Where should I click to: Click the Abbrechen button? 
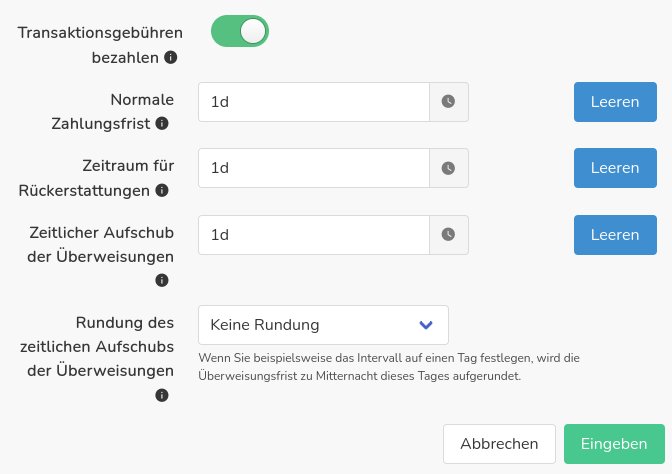click(499, 444)
